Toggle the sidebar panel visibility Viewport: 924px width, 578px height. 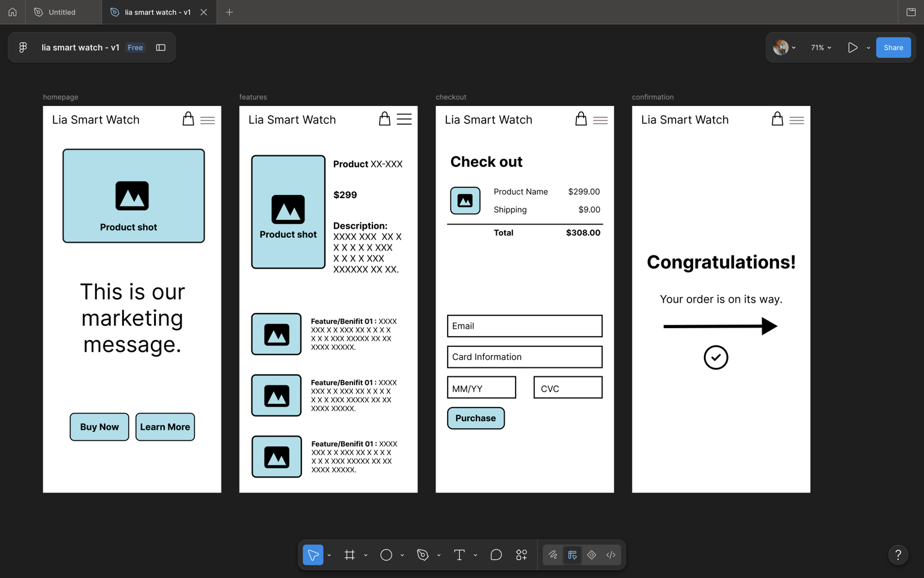coord(161,48)
